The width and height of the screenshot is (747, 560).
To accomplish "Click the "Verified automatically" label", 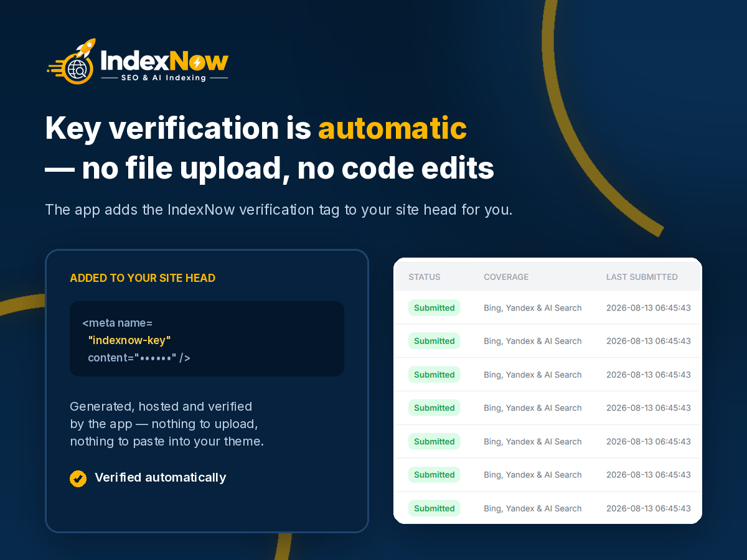I will point(161,478).
